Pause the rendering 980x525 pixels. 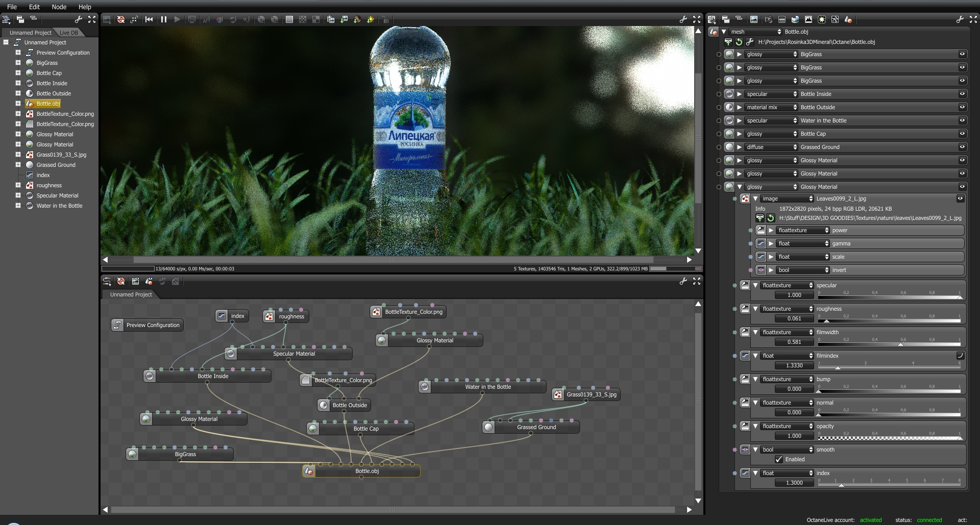164,19
